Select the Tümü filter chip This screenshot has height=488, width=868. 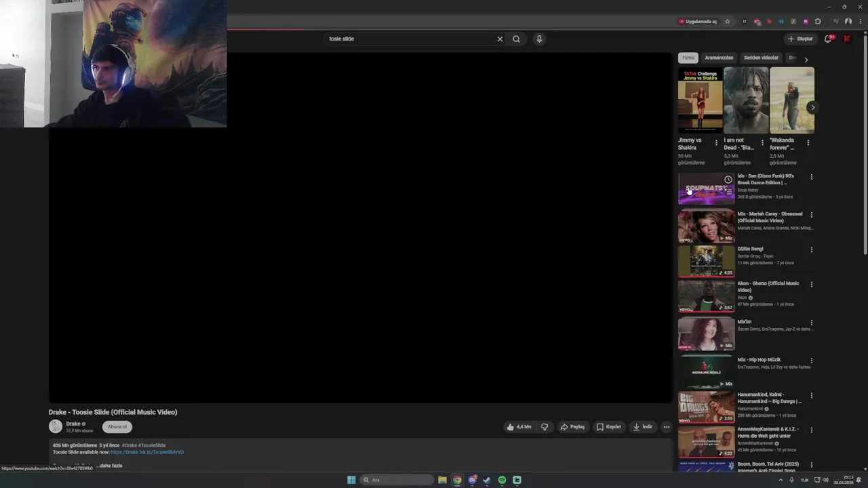click(688, 58)
